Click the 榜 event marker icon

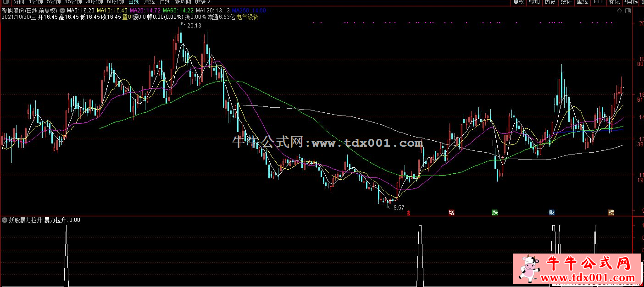click(x=611, y=213)
